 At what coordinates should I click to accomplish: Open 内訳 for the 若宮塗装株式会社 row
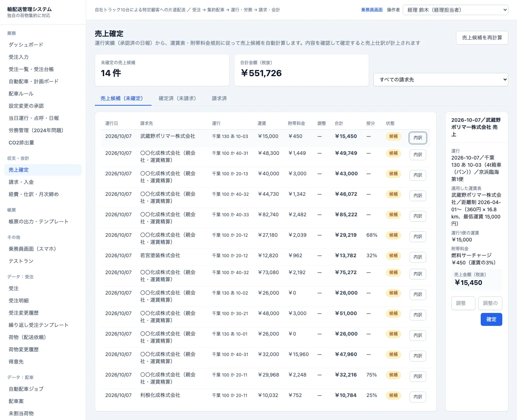click(x=418, y=257)
